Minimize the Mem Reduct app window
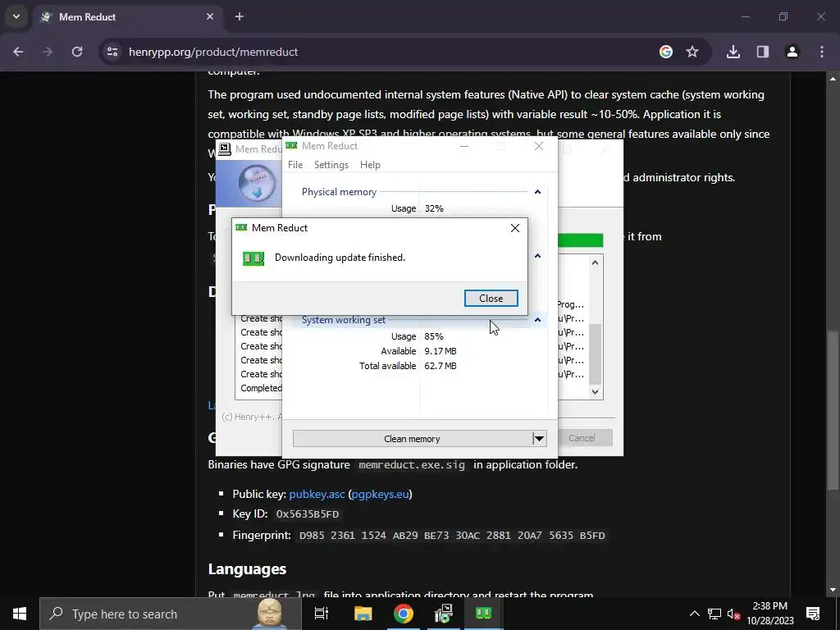The height and width of the screenshot is (630, 840). pos(464,146)
